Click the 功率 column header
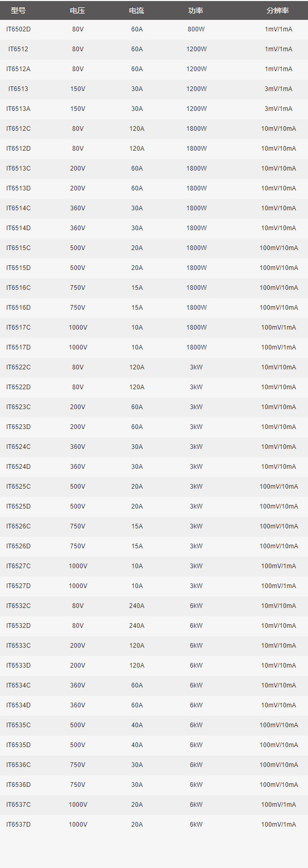Screen dimensions: 308x868 tap(196, 10)
